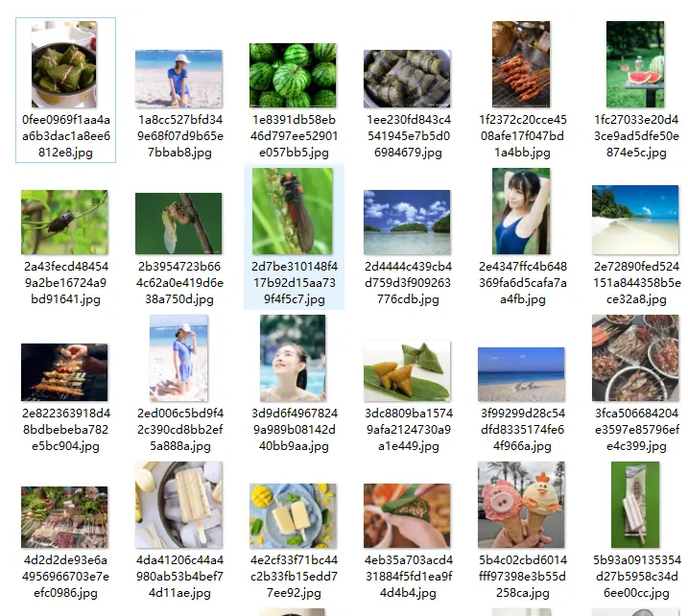Viewport: 688px width, 616px height.
Task: Select the 4e2cf33f71bc44 mango popsicle image
Action: [293, 516]
